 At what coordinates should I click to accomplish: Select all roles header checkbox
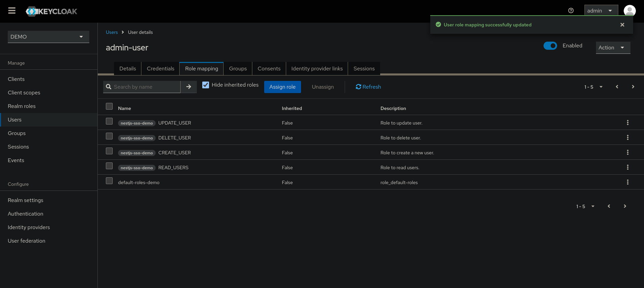point(109,106)
